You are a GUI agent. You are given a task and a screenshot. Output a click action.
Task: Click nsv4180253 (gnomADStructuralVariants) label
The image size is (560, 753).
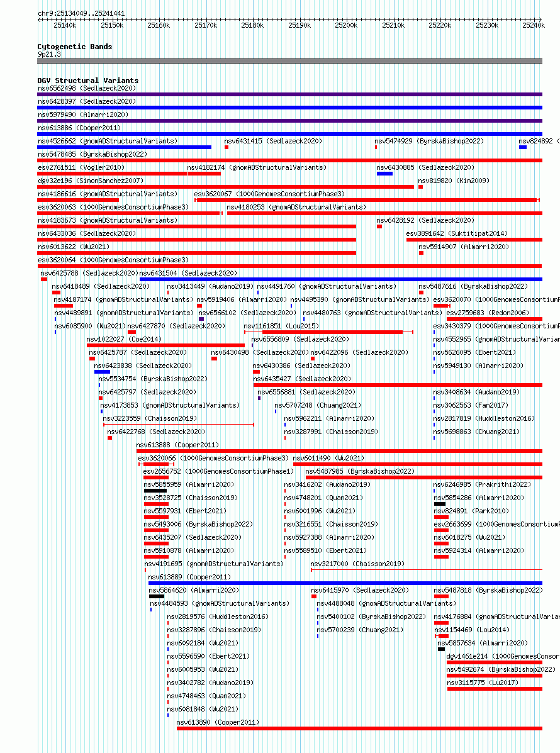(x=296, y=208)
